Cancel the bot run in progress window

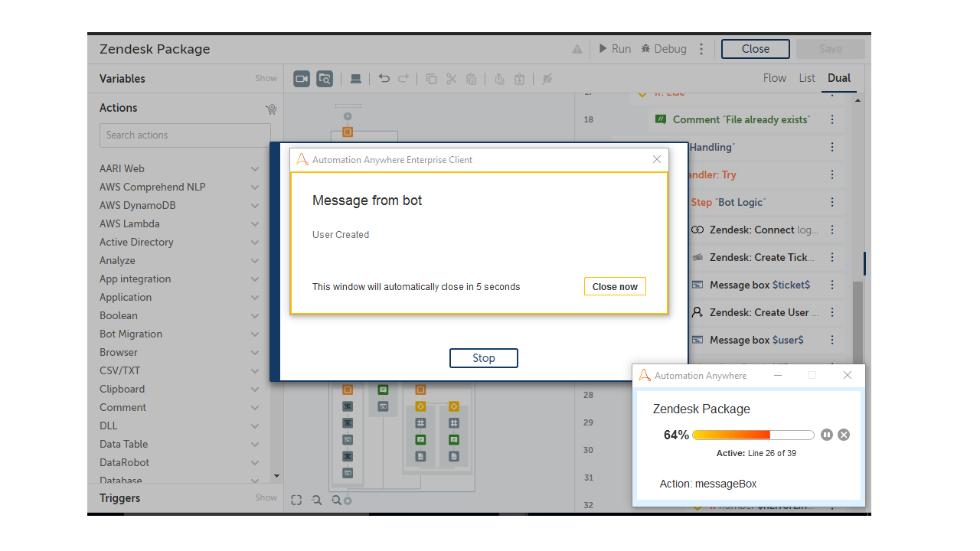(x=844, y=435)
